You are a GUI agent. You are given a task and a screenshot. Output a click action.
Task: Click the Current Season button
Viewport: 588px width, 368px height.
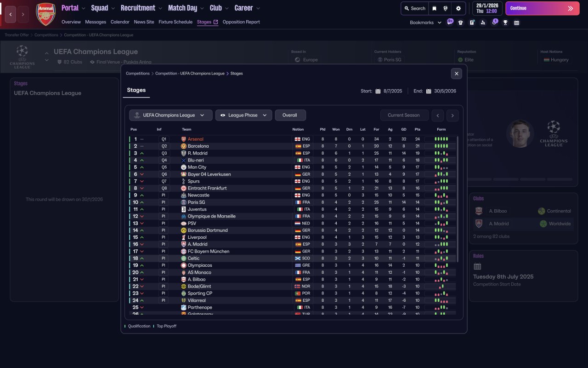404,115
